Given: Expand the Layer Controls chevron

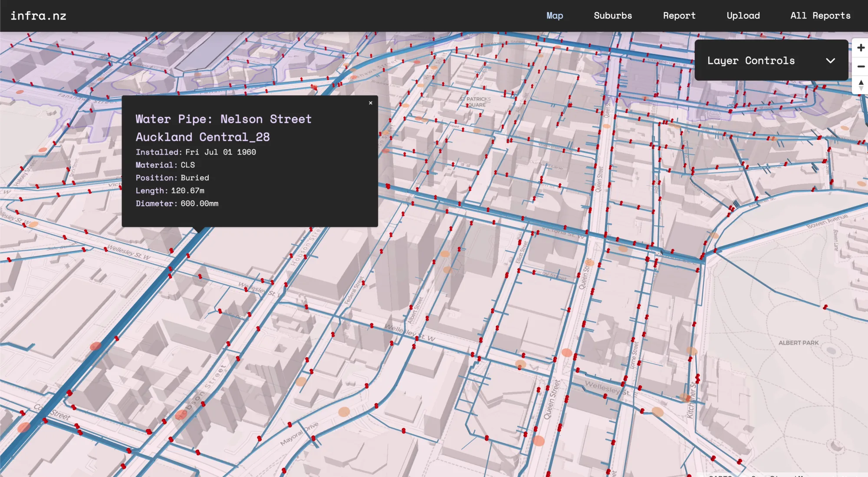Looking at the screenshot, I should click(x=830, y=60).
